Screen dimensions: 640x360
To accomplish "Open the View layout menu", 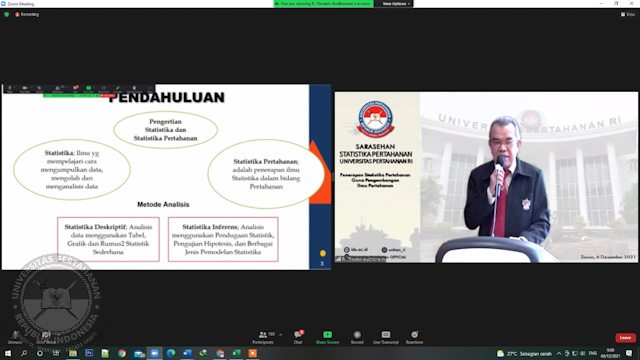I will (628, 14).
